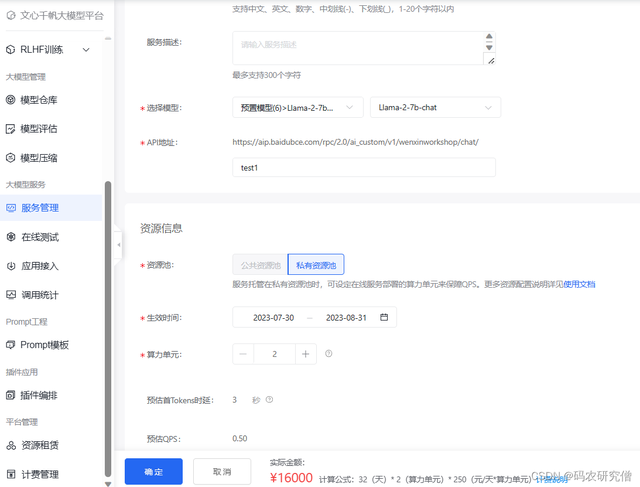Click the 在线测试 sidebar icon
Screen dimensions: 640x487
[x=11, y=237]
